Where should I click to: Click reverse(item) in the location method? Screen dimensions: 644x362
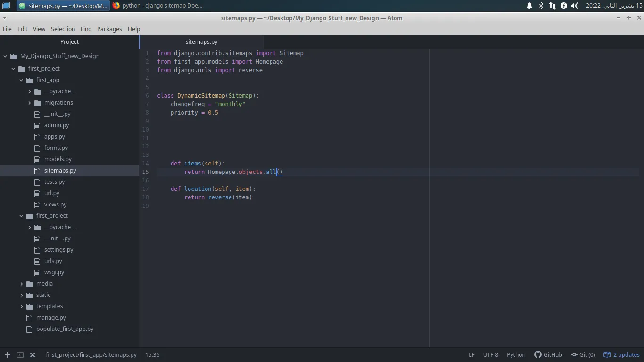230,197
